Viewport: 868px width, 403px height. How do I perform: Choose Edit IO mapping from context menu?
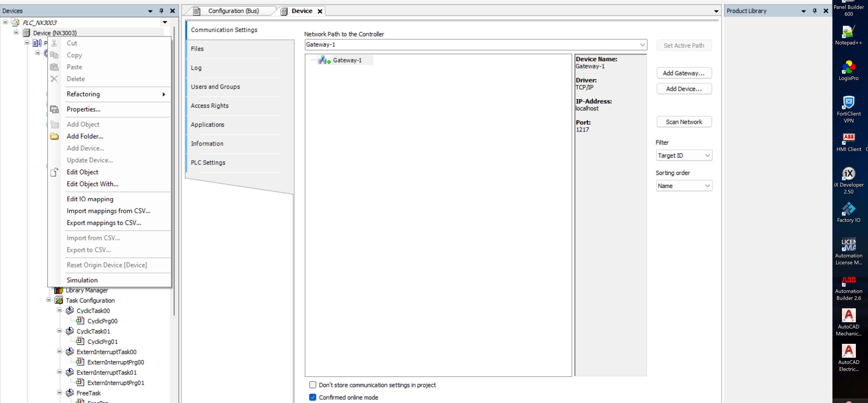(x=90, y=199)
